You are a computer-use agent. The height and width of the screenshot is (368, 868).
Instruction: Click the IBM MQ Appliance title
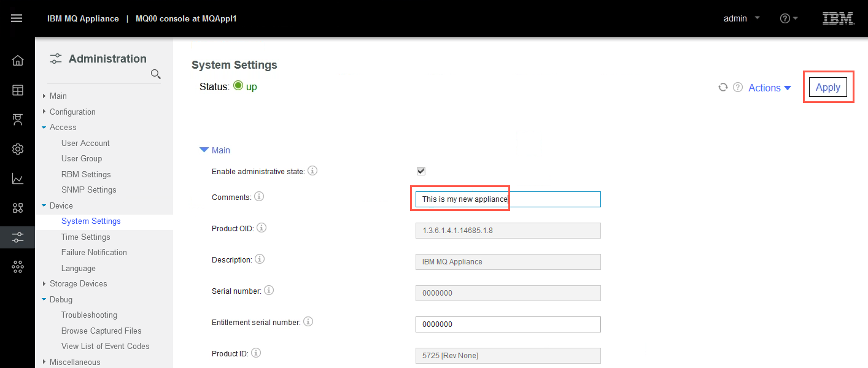(83, 18)
